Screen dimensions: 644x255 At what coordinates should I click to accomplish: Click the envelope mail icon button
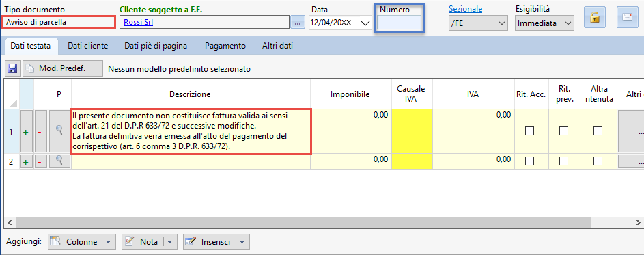pyautogui.click(x=627, y=17)
